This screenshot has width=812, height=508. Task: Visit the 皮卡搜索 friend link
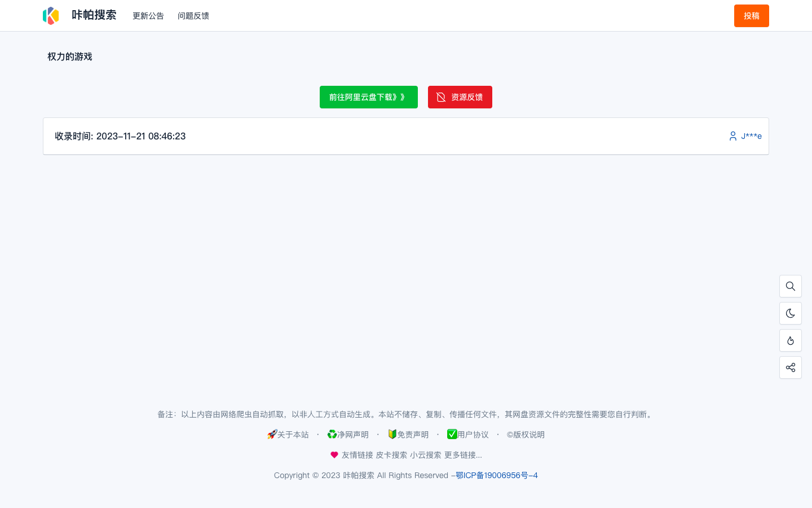[391, 455]
